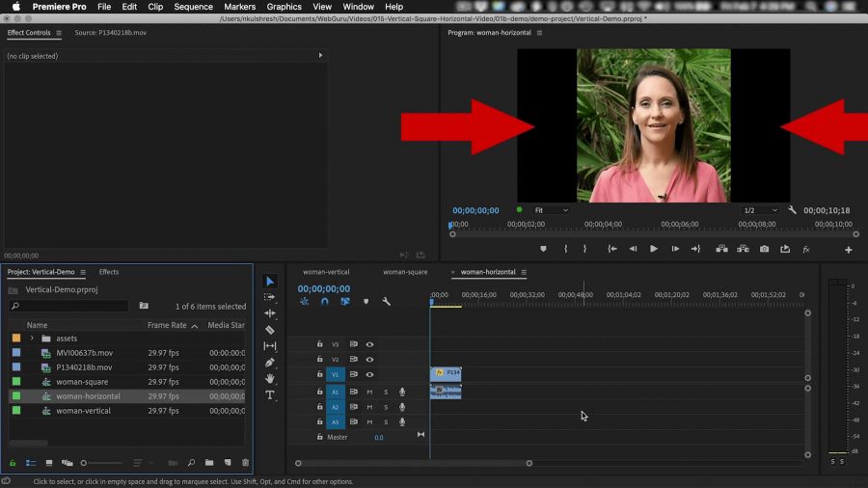
Task: Mute audio track A1
Action: click(x=369, y=392)
